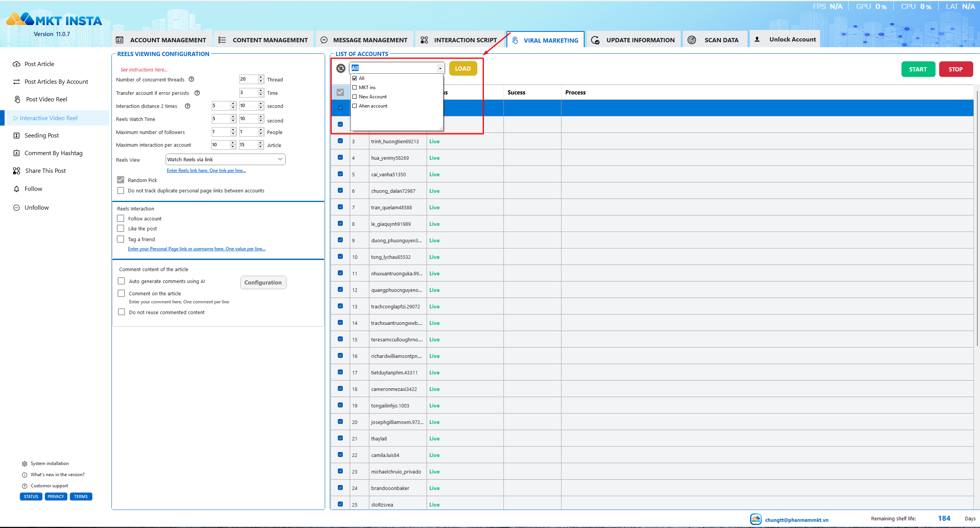Decrease Transfer account error times spinner
The width and height of the screenshot is (980, 528).
(x=261, y=95)
